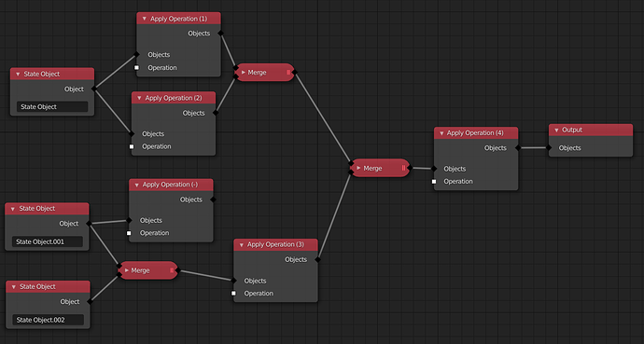644x344 pixels.
Task: Click the State Object.002 name field
Action: [x=48, y=320]
